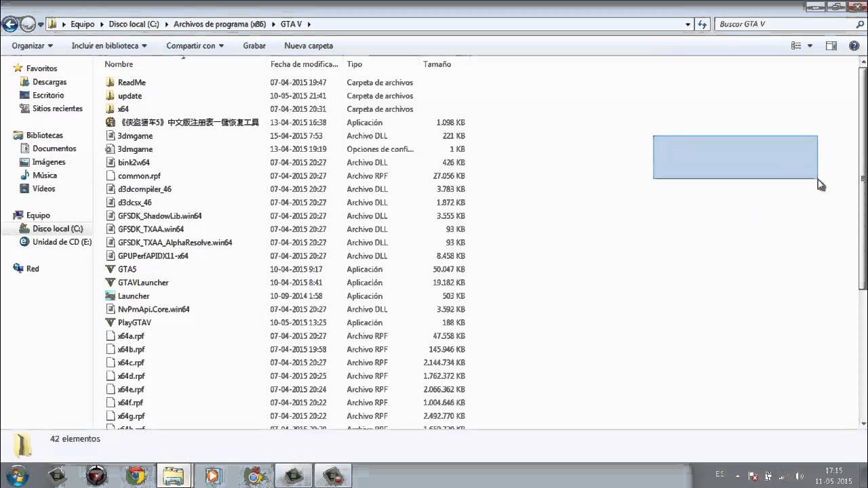
Task: Click Equipo in the address bar
Action: pyautogui.click(x=83, y=24)
